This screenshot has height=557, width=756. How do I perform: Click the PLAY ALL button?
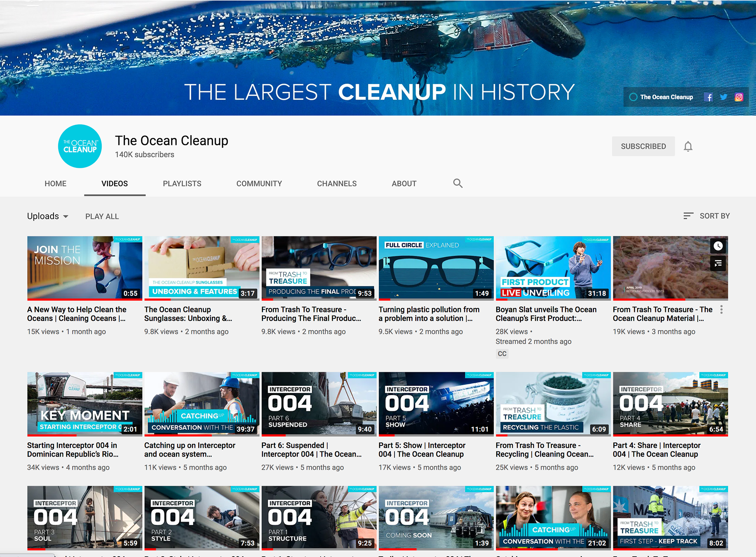pos(102,216)
